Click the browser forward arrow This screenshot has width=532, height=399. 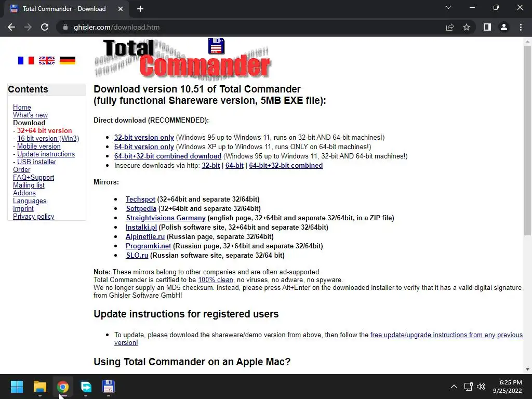pos(28,27)
